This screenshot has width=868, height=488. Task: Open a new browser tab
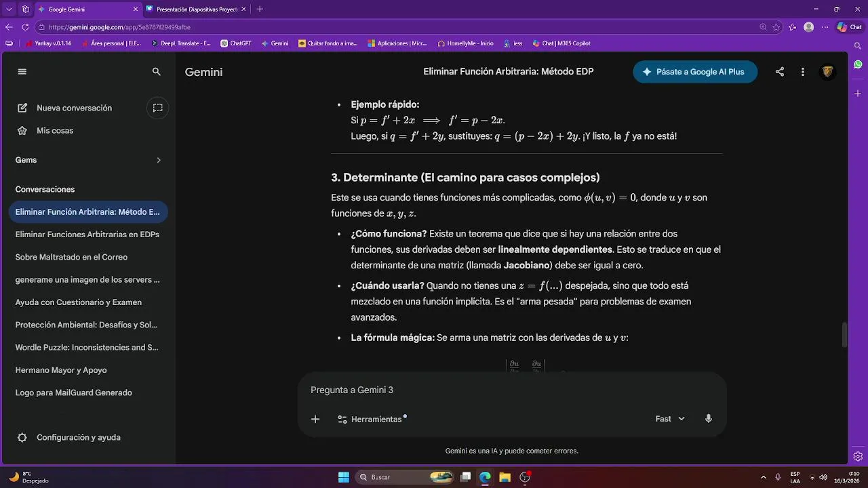pos(260,9)
